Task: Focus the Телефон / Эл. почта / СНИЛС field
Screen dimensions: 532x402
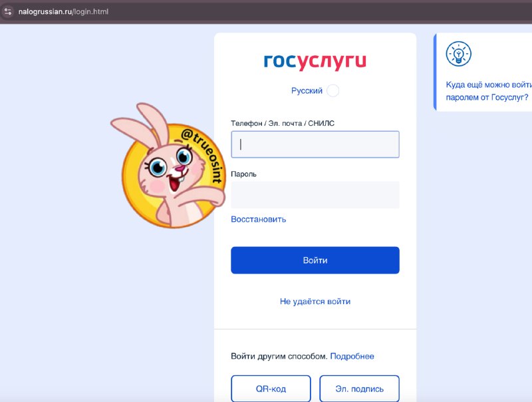Action: click(315, 144)
